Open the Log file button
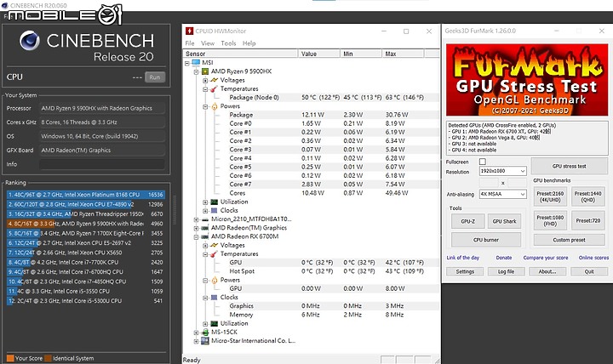The width and height of the screenshot is (613, 364). (x=507, y=271)
